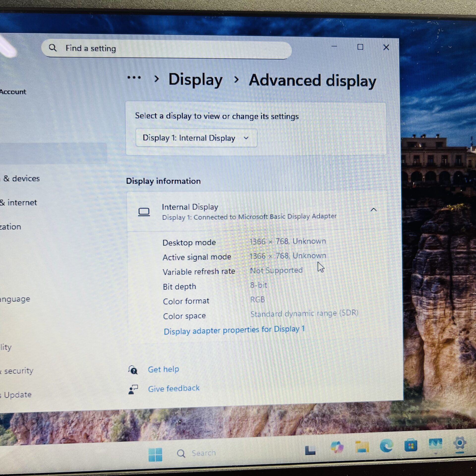Select Personalization in the sidebar
This screenshot has height=476, width=476.
click(10, 227)
